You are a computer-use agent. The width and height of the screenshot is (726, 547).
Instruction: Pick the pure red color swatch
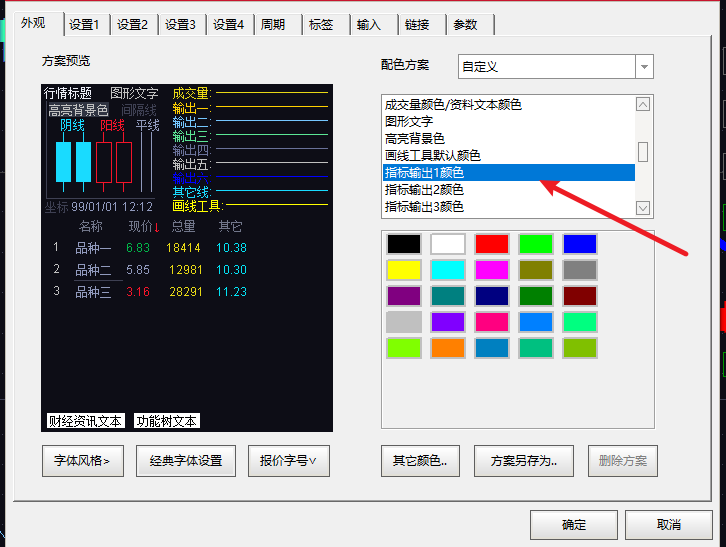(492, 244)
